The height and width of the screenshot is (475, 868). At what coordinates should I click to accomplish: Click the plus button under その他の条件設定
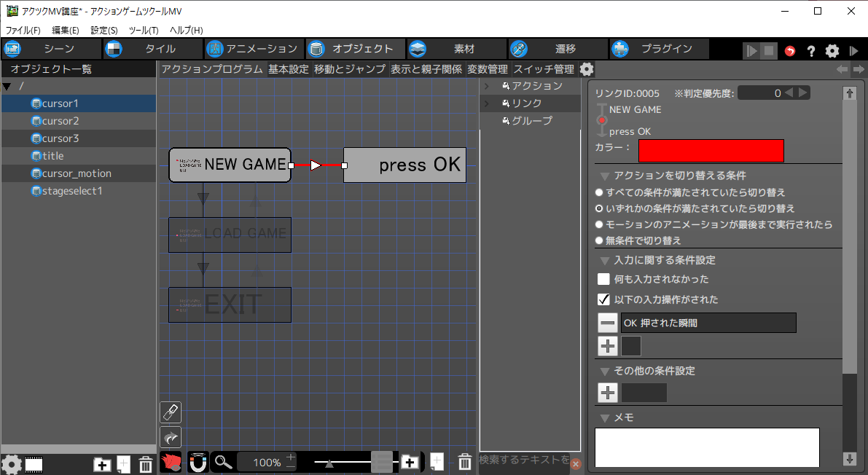(608, 393)
